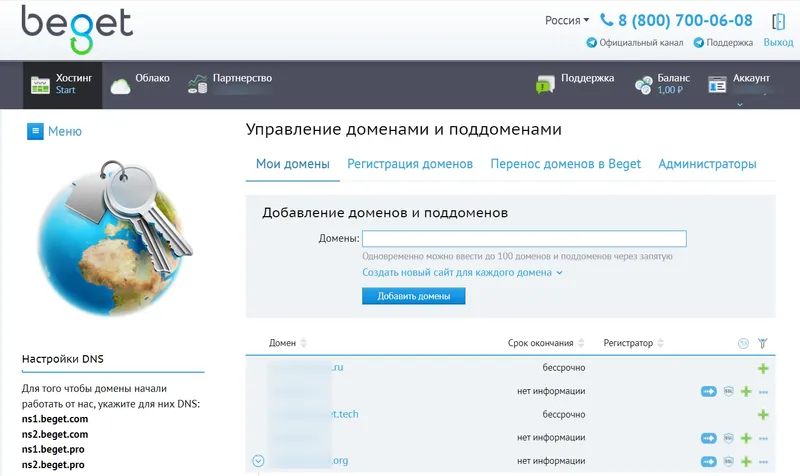This screenshot has width=800, height=476.
Task: Open three-dots menu in row beneath .ru domain
Action: point(763,392)
